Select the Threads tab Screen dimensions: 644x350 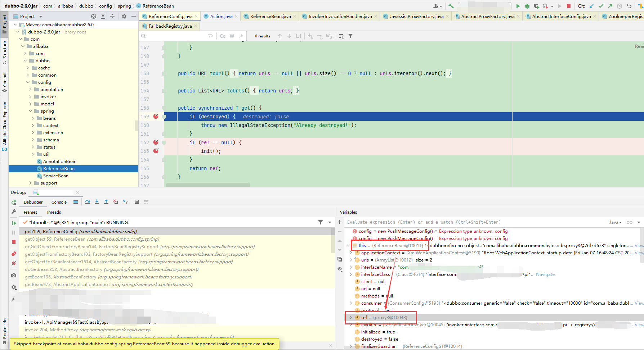tap(53, 212)
